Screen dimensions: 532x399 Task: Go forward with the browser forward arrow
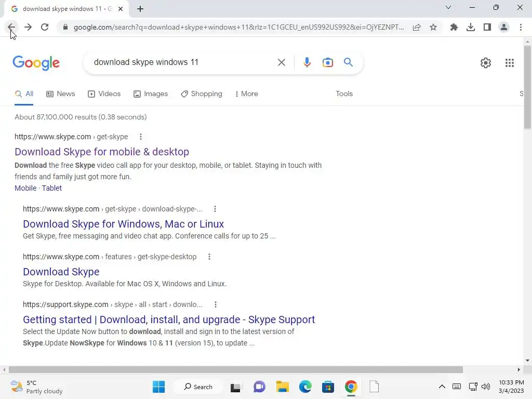coord(28,27)
